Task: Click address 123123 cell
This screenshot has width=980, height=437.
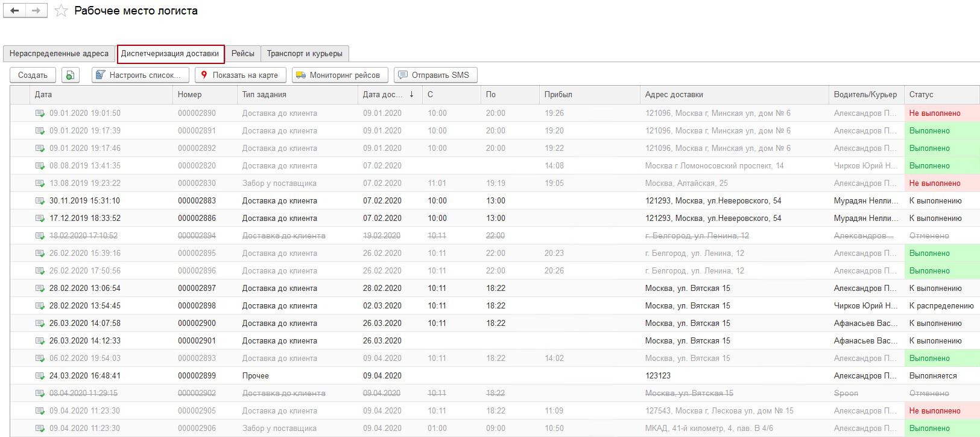Action: coord(735,376)
